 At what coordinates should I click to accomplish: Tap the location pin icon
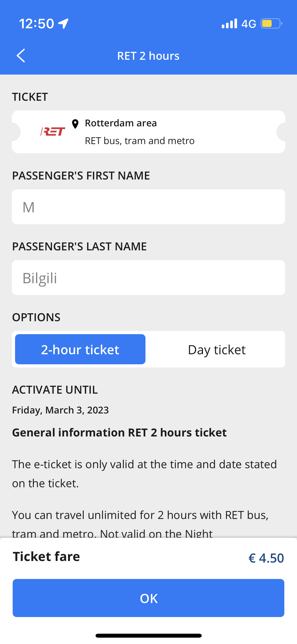pos(75,124)
